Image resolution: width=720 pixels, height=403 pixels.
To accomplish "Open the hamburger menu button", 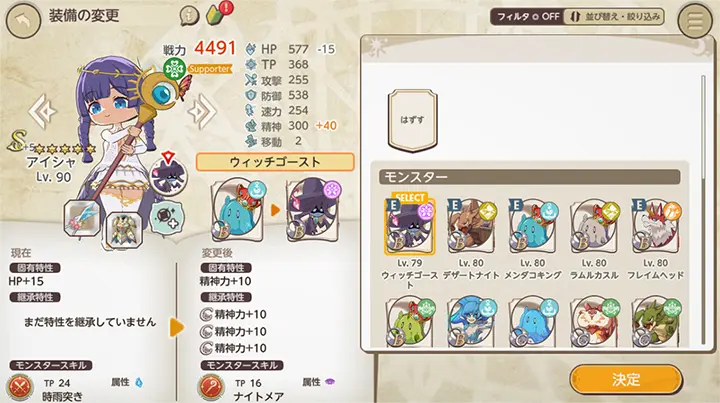I will point(695,21).
